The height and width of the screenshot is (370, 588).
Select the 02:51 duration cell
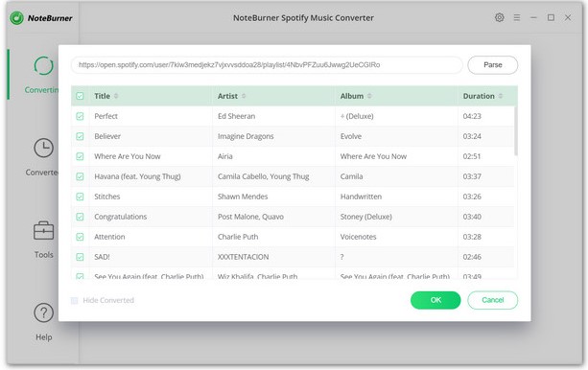[485, 156]
